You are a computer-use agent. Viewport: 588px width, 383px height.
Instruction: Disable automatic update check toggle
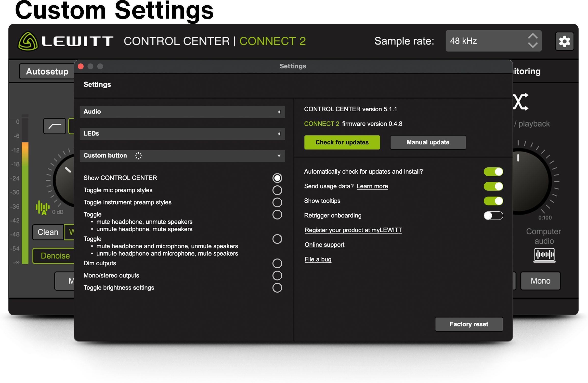tap(493, 172)
